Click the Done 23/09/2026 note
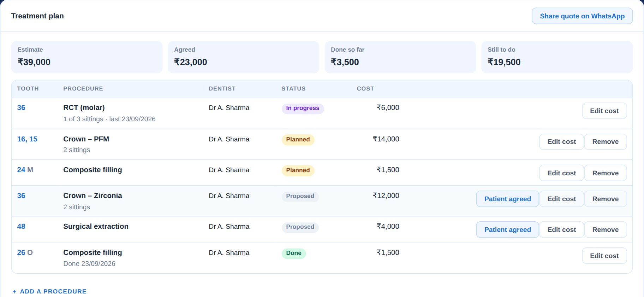 tap(89, 264)
